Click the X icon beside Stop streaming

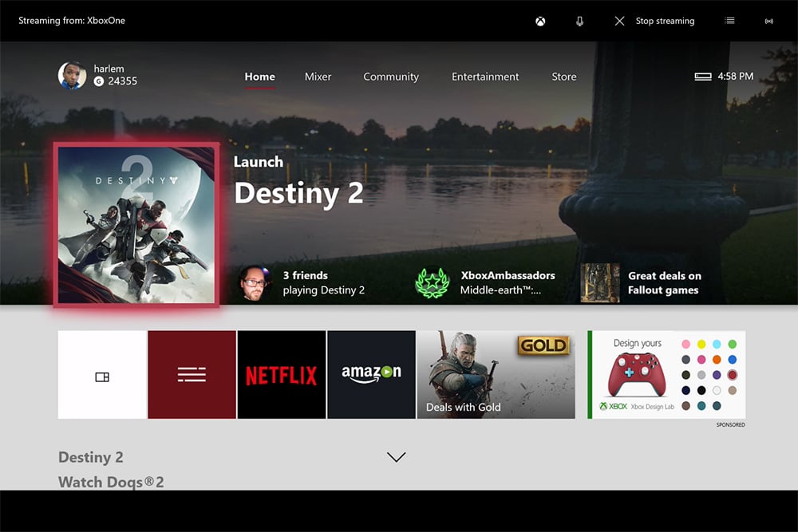coord(619,21)
